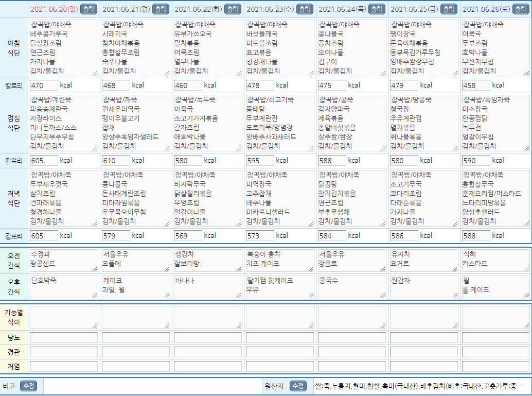The image size is (532, 396).
Task: Edit Saturday dinner menu with 훈제오리찜/머스타드
Action: point(495,198)
